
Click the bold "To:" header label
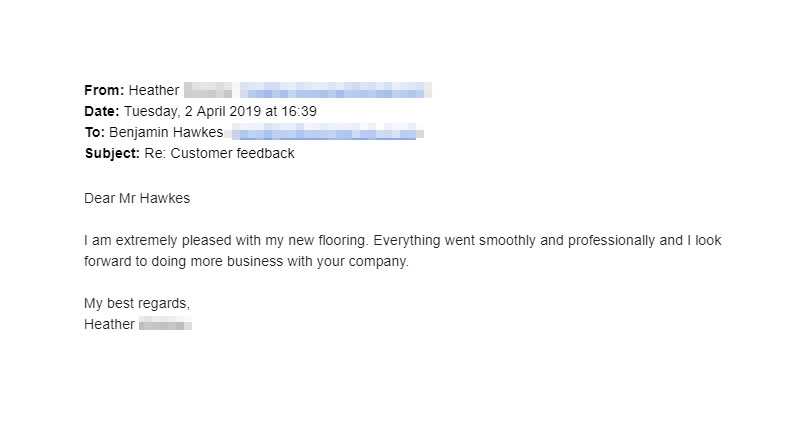tap(94, 132)
